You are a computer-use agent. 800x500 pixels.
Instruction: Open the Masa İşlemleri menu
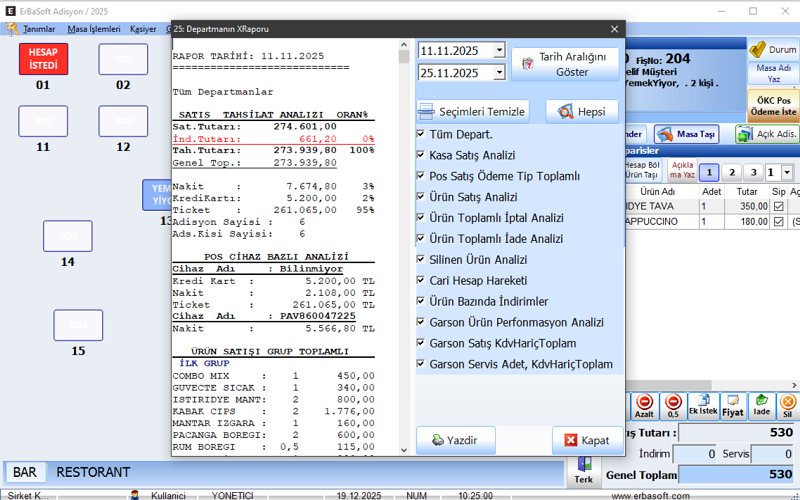pos(92,29)
